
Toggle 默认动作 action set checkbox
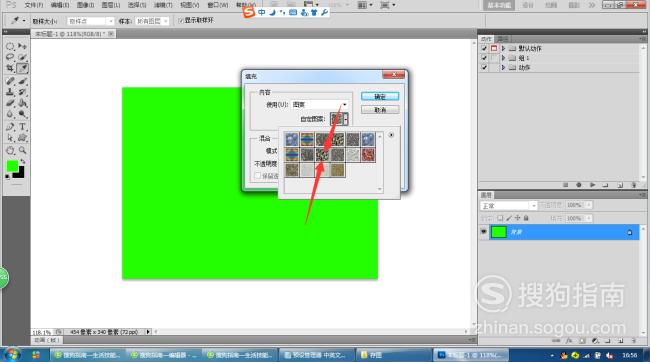click(484, 49)
